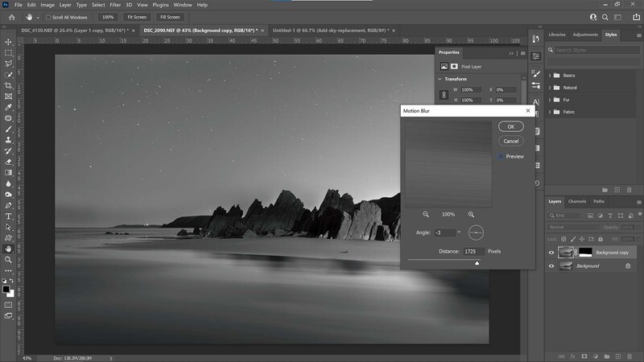Collapse the Transform section
This screenshot has width=644, height=362.
pos(440,79)
